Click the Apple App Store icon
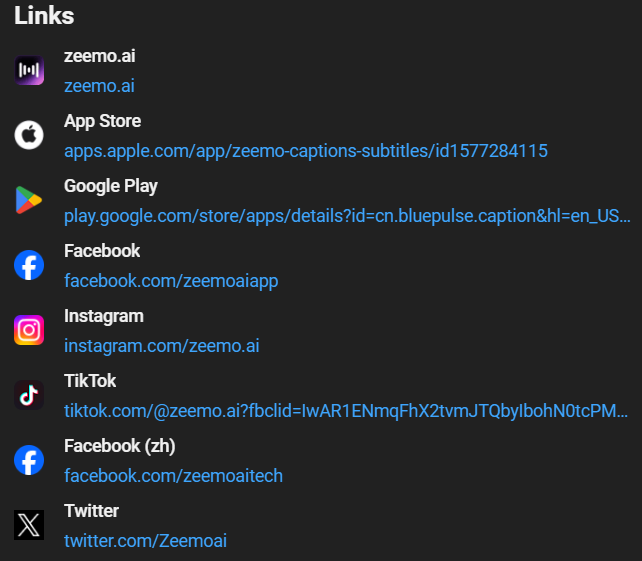The image size is (642, 561). (29, 135)
